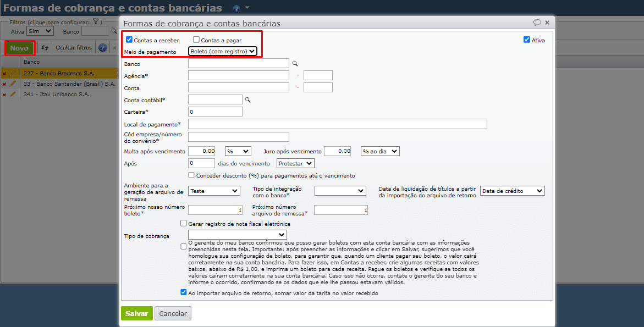
Task: Select row '237 - Banco Bradesco S.A.'
Action: (x=59, y=74)
